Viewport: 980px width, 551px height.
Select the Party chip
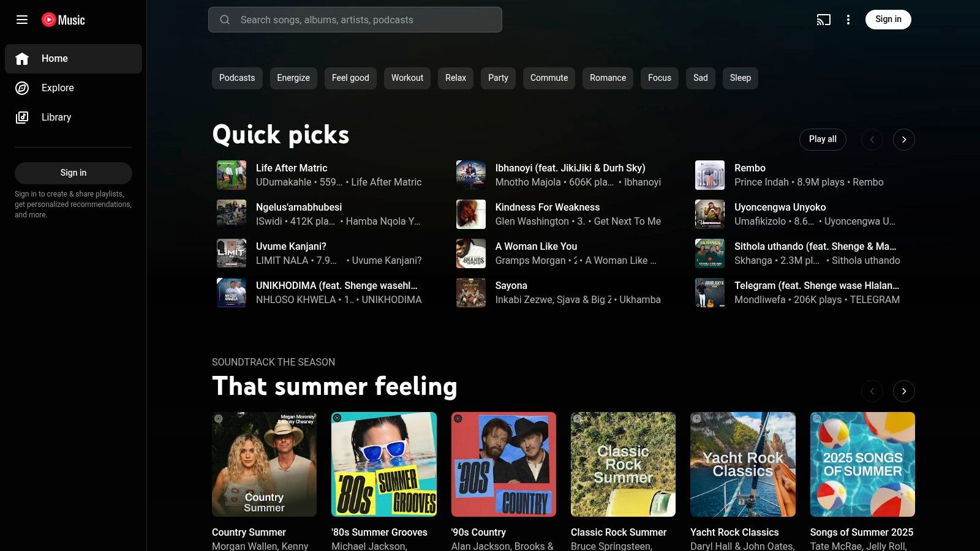(x=498, y=78)
